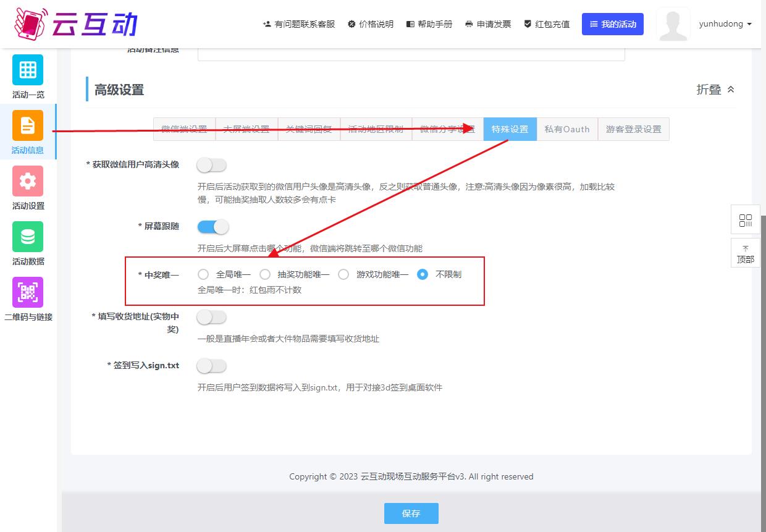Click the 顶部 back-to-top button

(746, 253)
